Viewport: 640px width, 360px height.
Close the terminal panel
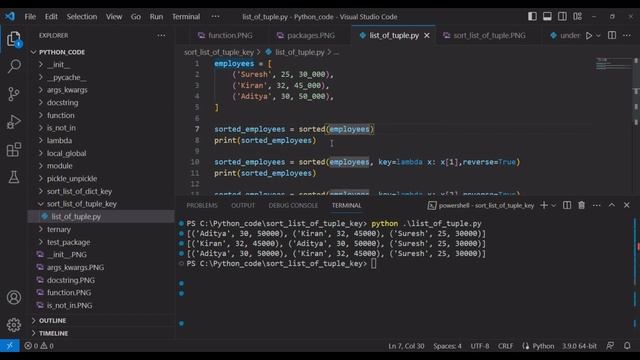(x=627, y=205)
